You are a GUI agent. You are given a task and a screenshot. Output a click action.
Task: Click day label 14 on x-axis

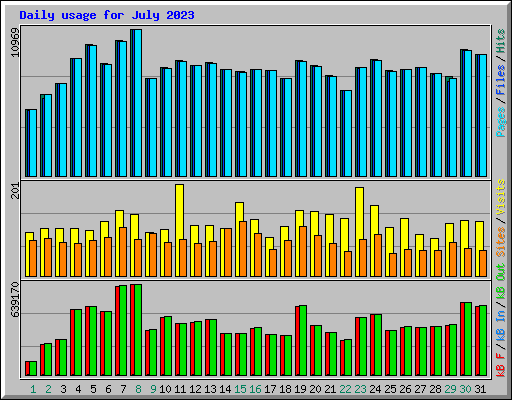pyautogui.click(x=225, y=389)
